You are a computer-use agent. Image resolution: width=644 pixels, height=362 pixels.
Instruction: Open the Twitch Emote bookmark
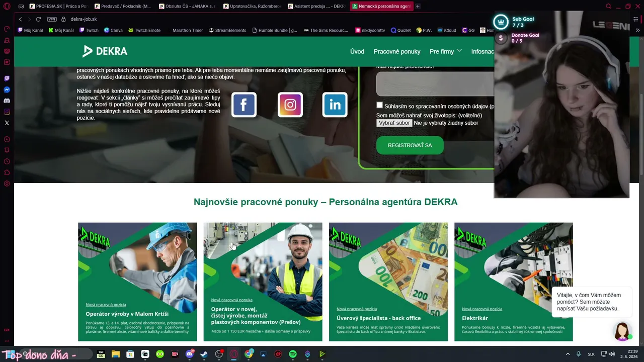[x=144, y=30]
